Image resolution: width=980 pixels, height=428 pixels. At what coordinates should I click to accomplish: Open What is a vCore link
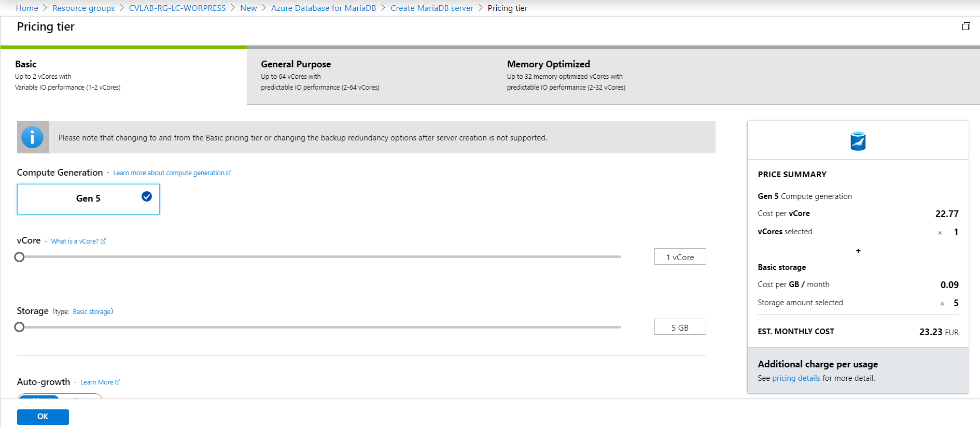(x=78, y=241)
